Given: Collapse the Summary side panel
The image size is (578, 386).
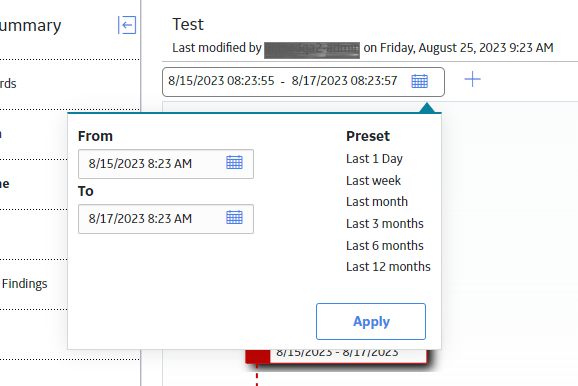Looking at the screenshot, I should [127, 25].
